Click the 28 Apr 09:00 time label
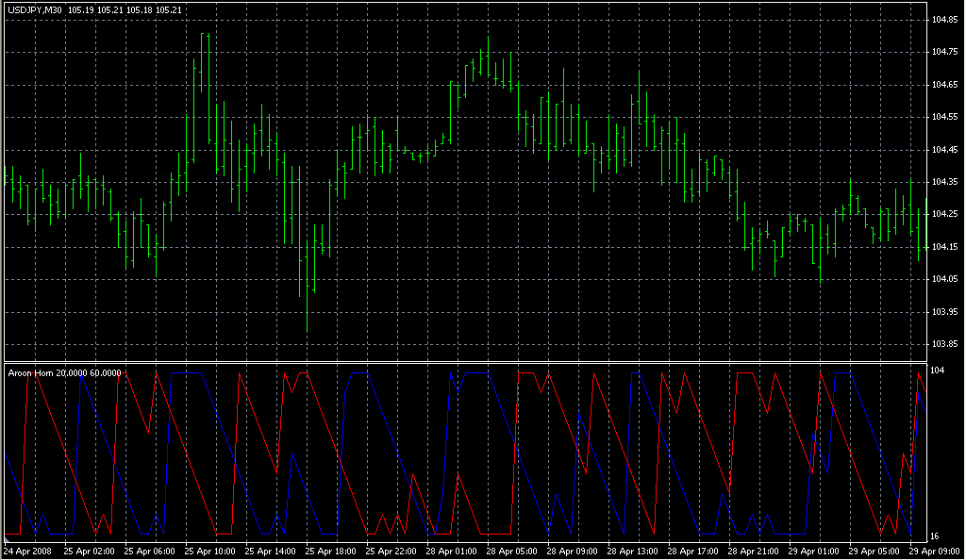The image size is (966, 560). [x=571, y=550]
